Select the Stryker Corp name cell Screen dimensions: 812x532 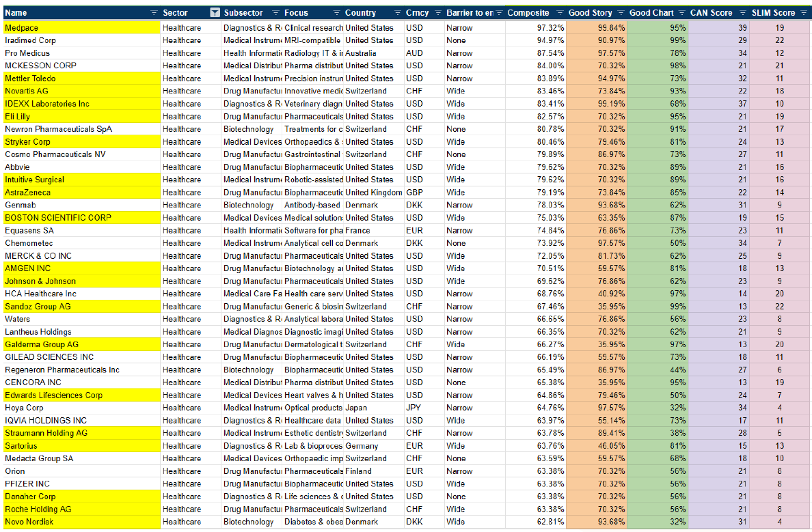[x=82, y=142]
